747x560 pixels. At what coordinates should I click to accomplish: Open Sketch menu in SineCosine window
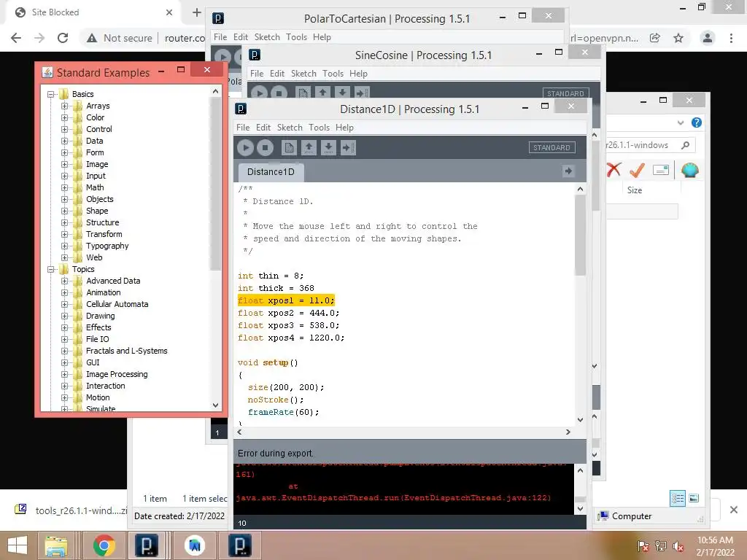click(303, 74)
